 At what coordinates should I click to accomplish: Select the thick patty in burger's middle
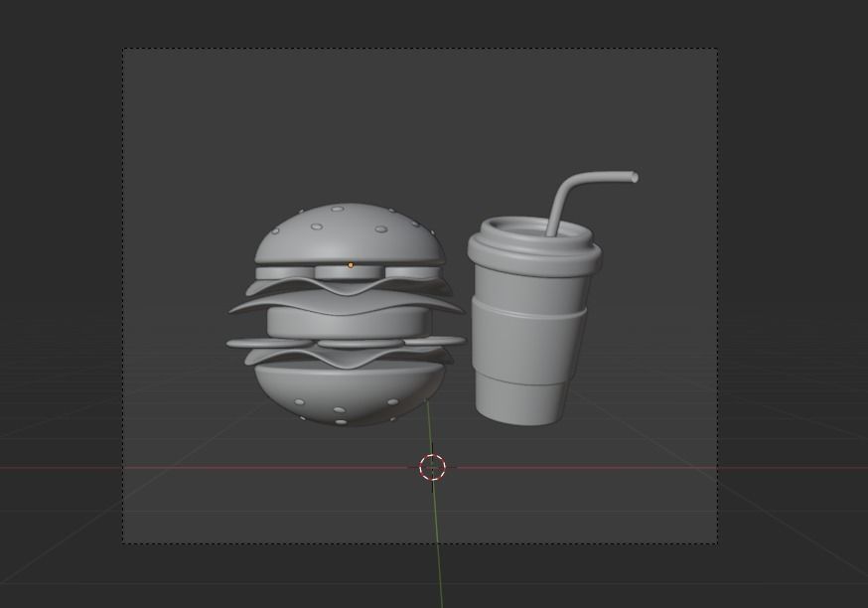[x=349, y=322]
